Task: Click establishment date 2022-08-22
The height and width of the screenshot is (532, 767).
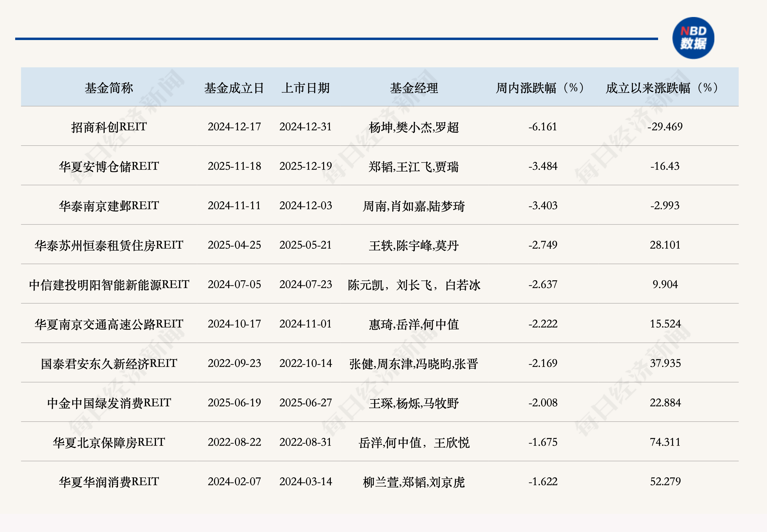Action: coord(234,442)
